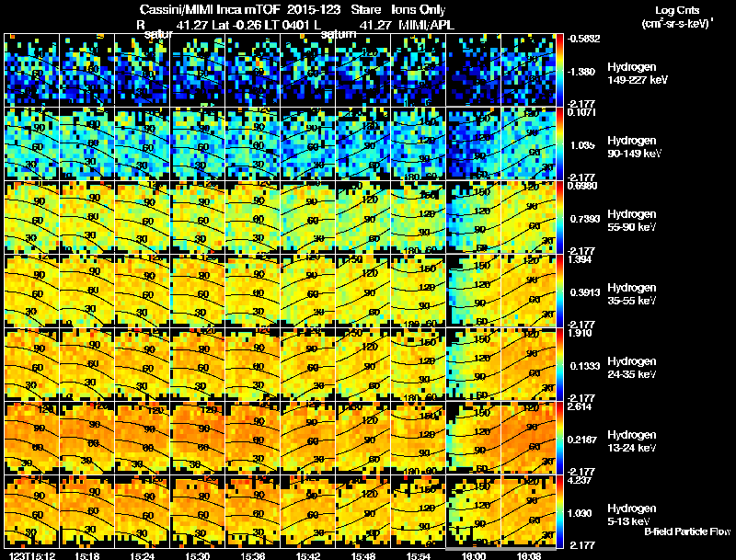736x560 pixels.
Task: Click the '0.1333' colorbar value
Action: coord(585,366)
